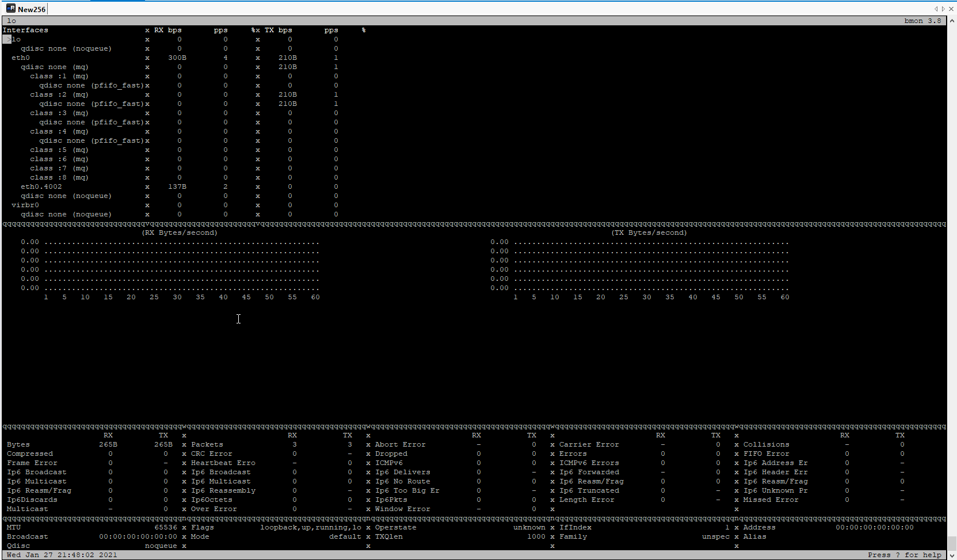Click the Heartbeat Erro statistic label
The image size is (957, 560).
point(223,463)
